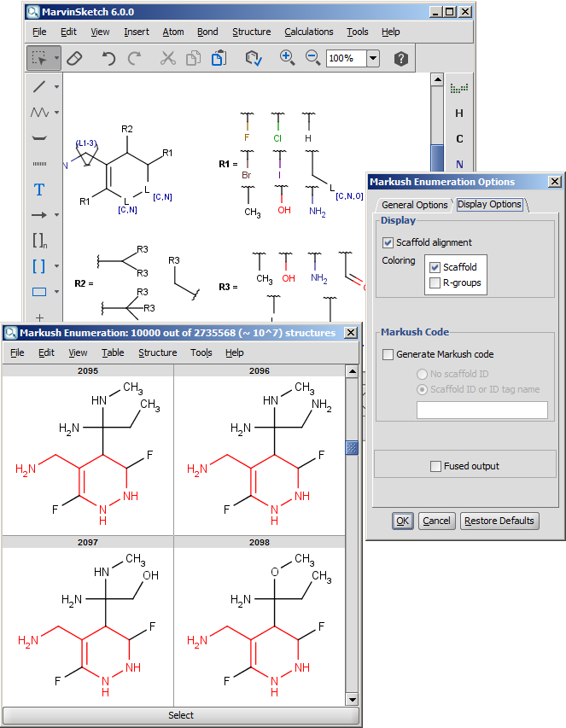Enable R-groups coloring checkbox

coord(435,282)
